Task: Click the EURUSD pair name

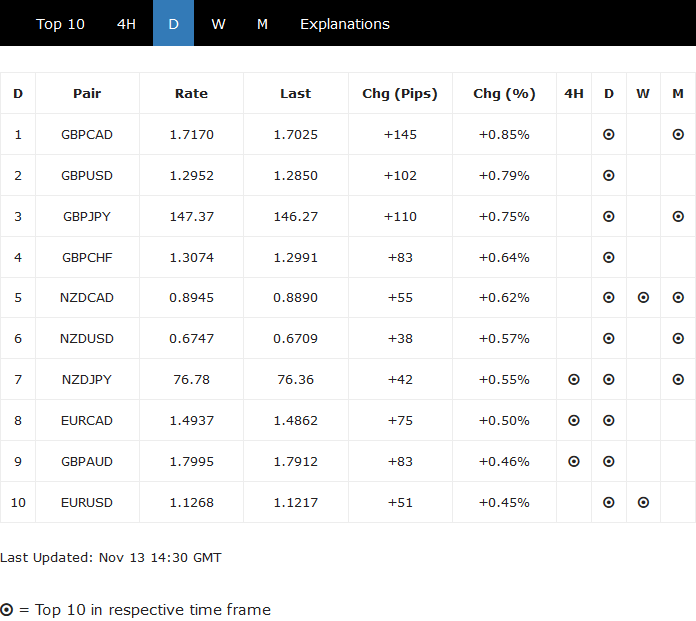Action: 87,502
